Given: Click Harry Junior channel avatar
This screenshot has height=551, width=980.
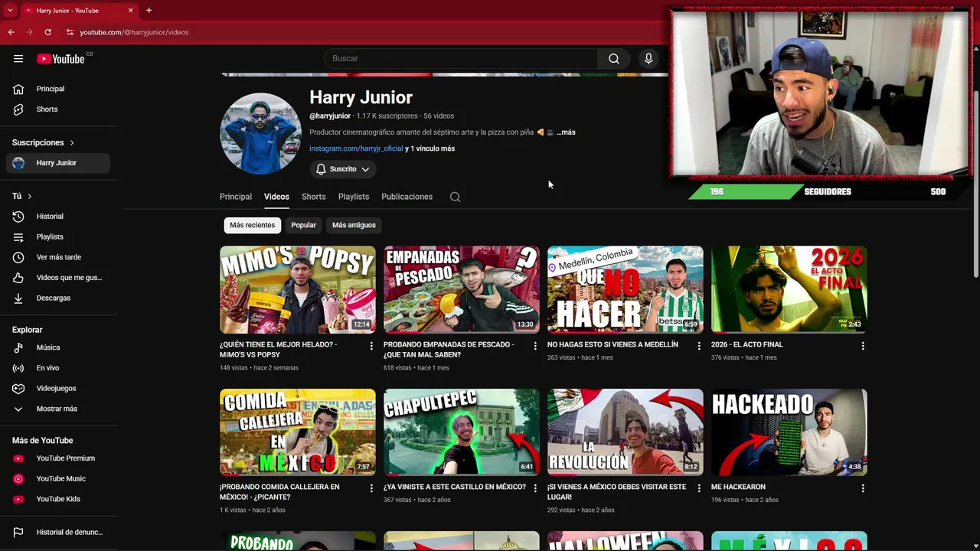Looking at the screenshot, I should click(260, 134).
